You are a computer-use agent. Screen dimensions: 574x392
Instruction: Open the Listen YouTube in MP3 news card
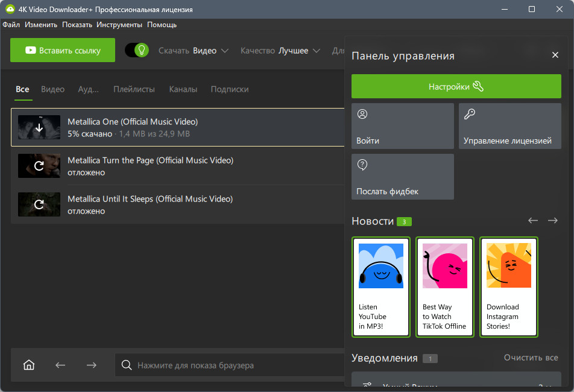coord(381,287)
